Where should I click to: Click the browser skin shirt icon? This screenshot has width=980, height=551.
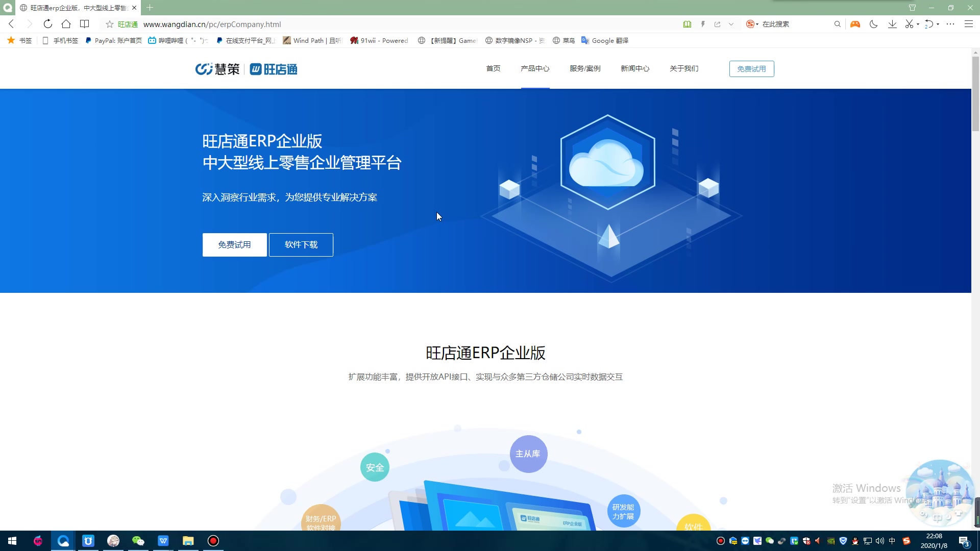click(x=912, y=8)
